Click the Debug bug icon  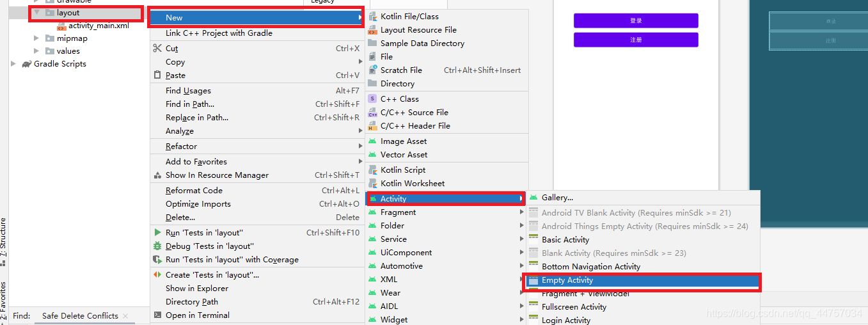pos(157,246)
